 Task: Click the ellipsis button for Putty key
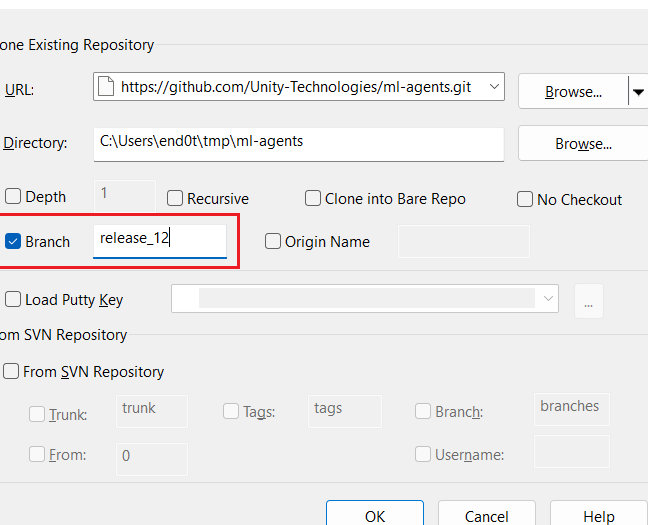point(589,300)
